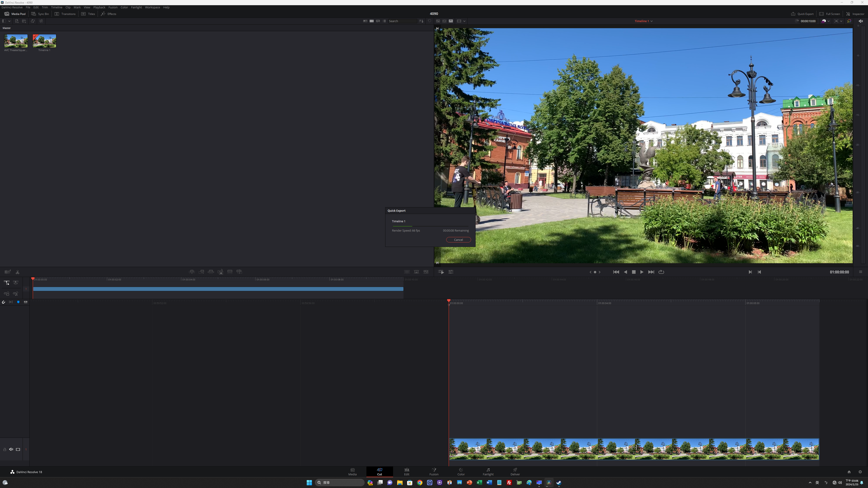Click the Quick Export icon in toolbar
The width and height of the screenshot is (868, 488).
793,14
